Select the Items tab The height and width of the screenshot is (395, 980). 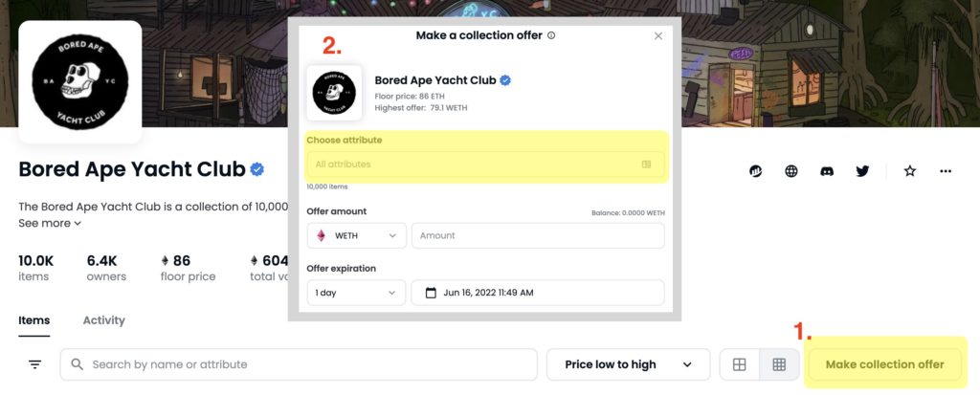33,320
